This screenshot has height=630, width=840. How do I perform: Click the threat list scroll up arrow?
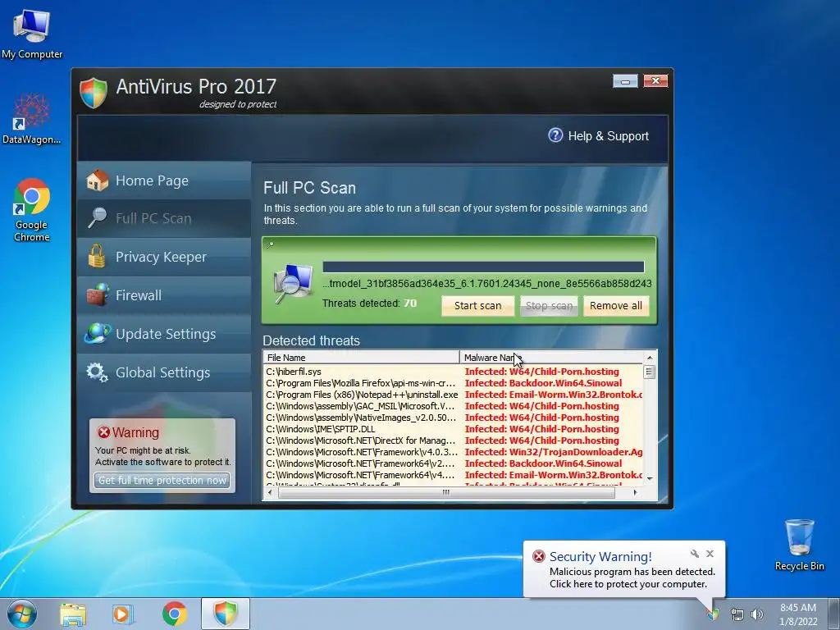[x=650, y=358]
